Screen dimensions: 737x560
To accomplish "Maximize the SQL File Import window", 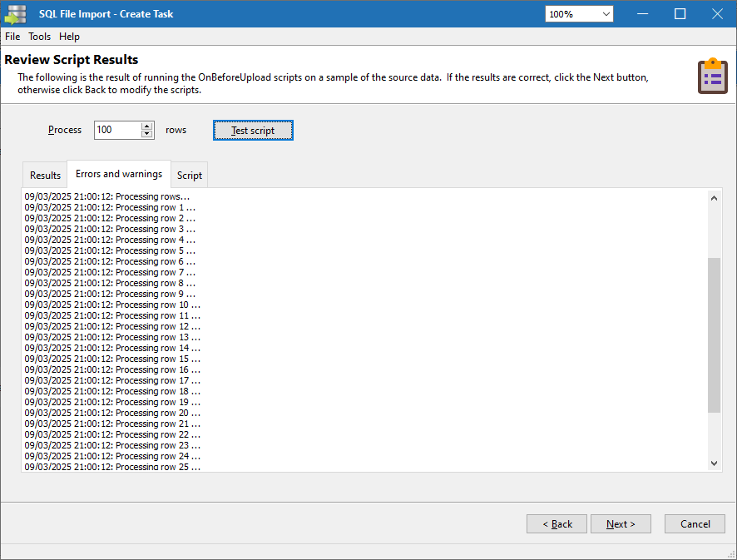I will [680, 14].
